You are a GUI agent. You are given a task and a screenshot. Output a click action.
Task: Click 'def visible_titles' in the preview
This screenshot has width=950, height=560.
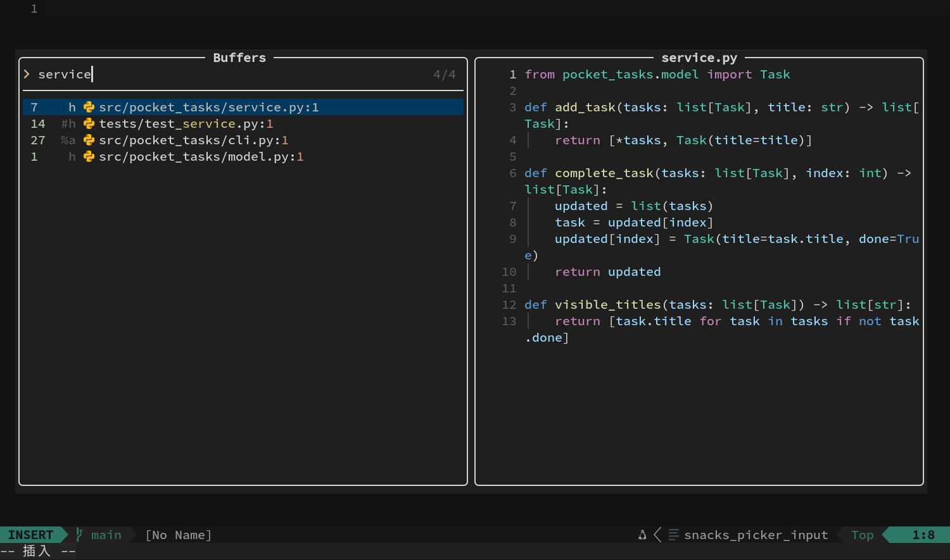click(593, 304)
